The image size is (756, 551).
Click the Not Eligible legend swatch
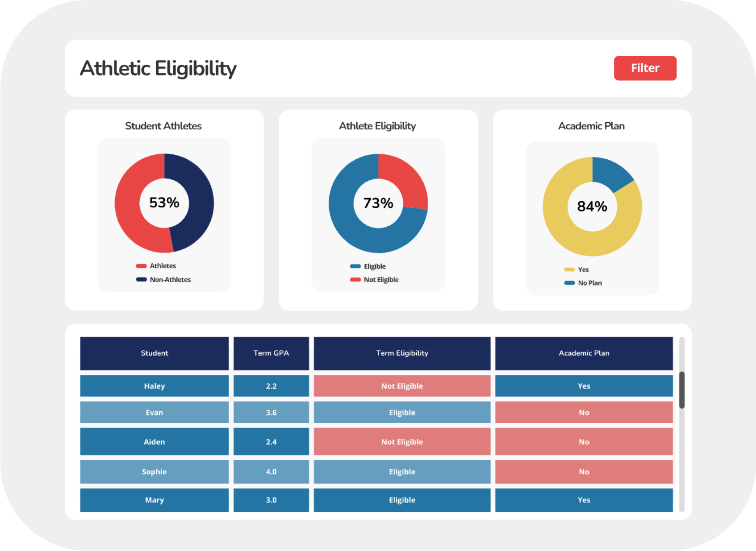(x=355, y=280)
